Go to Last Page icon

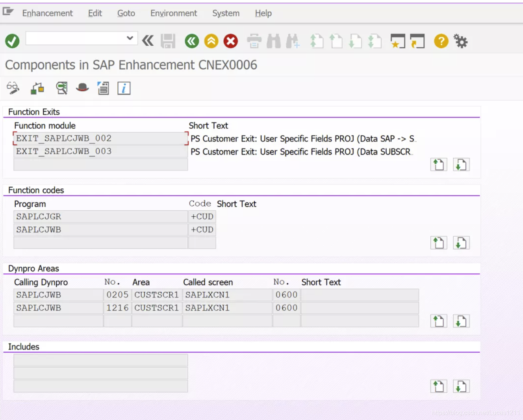375,41
